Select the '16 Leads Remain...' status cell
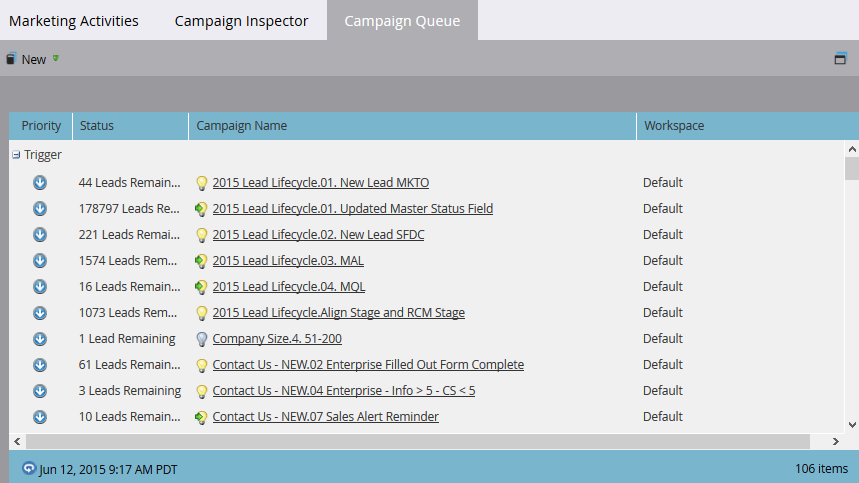859x483 pixels. coord(129,286)
